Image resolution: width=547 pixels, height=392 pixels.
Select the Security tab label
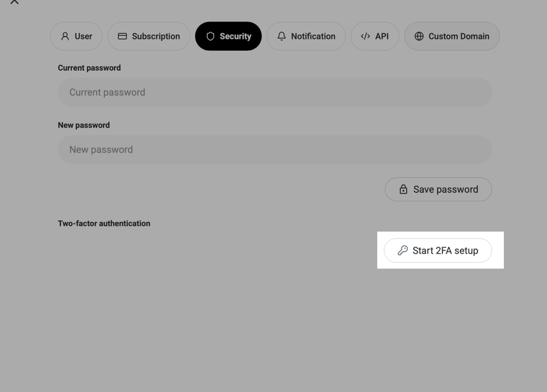[x=236, y=37]
